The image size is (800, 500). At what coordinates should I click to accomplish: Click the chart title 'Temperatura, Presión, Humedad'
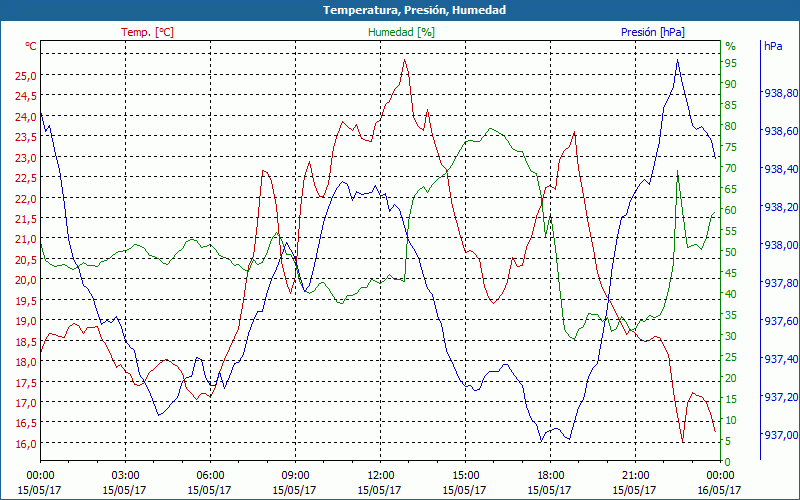(x=415, y=10)
